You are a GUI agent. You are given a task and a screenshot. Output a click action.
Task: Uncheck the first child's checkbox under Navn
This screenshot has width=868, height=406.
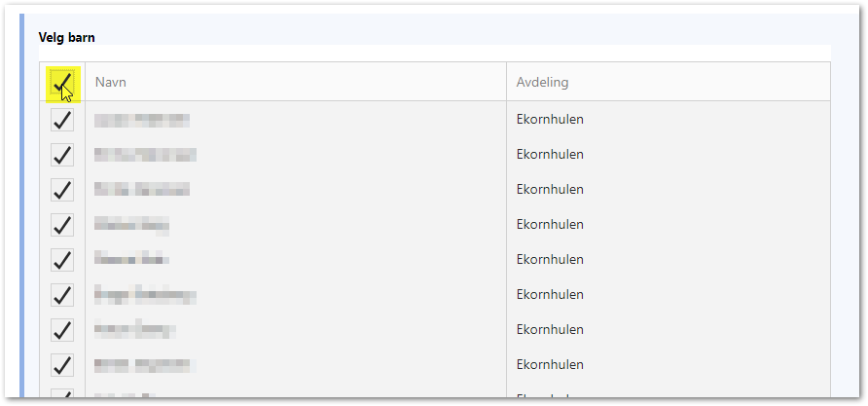pos(62,120)
